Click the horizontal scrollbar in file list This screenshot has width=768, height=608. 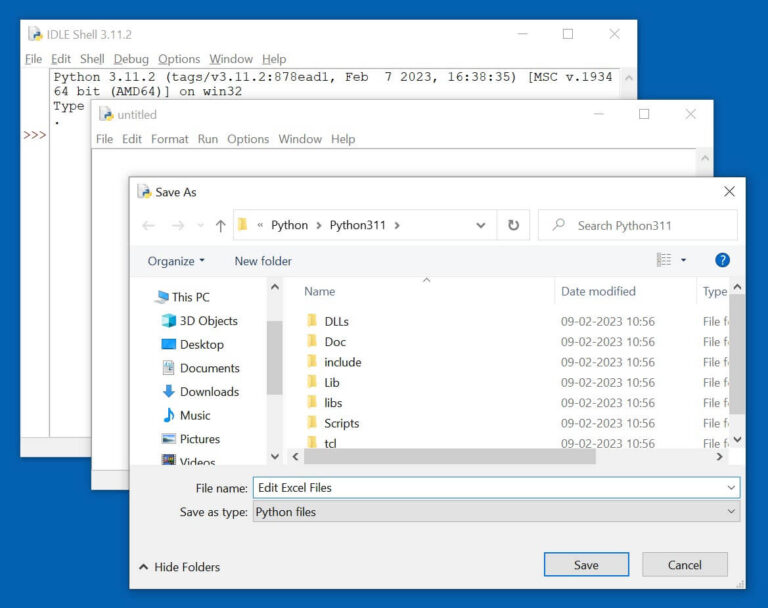tap(450, 457)
